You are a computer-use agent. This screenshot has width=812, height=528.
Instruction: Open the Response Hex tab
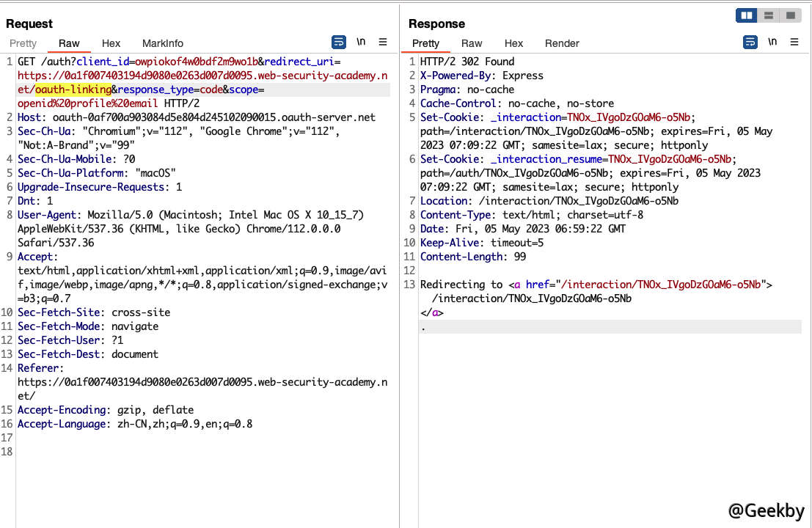[513, 43]
